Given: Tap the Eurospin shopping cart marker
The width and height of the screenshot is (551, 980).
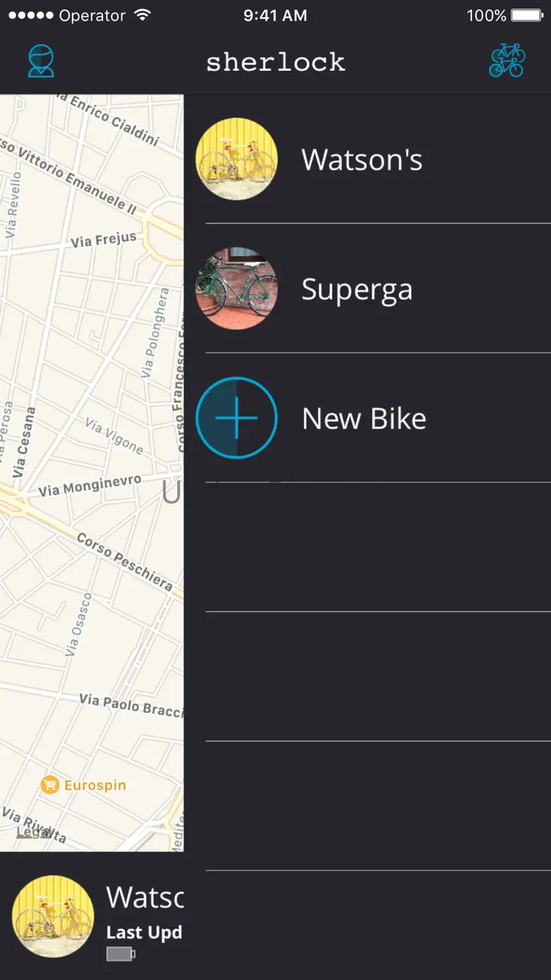Looking at the screenshot, I should point(49,785).
